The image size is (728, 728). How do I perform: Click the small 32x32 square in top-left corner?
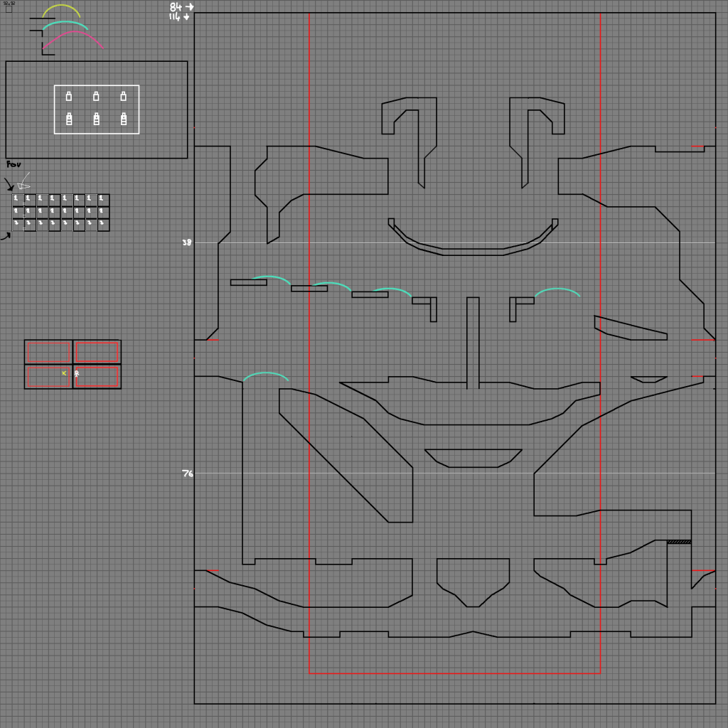tap(9, 9)
